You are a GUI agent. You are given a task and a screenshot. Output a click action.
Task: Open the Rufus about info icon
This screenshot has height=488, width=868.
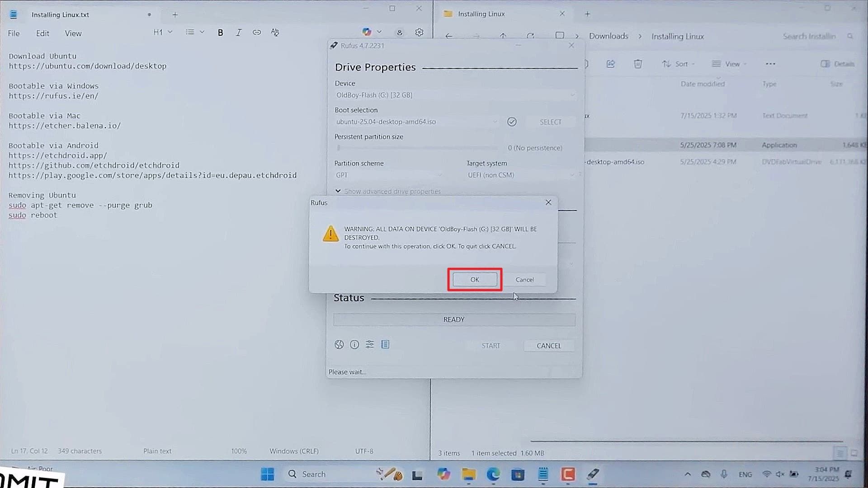[x=354, y=345]
